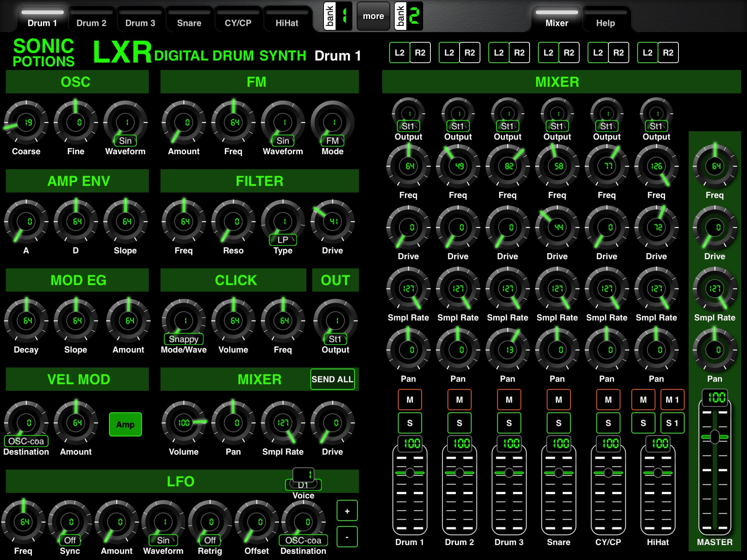Mute the Drum 1 mixer channel
Screen dimensions: 747x560
(410, 400)
